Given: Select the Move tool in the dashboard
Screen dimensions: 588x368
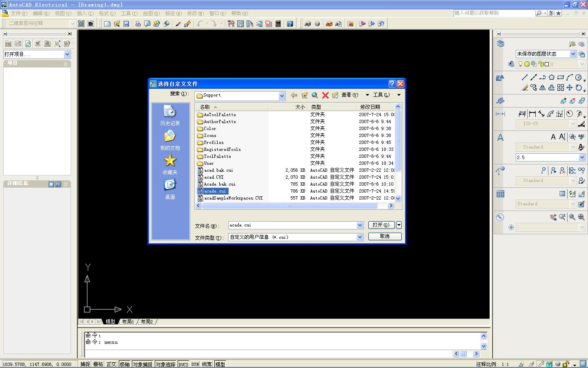Looking at the screenshot, I should (x=570, y=88).
